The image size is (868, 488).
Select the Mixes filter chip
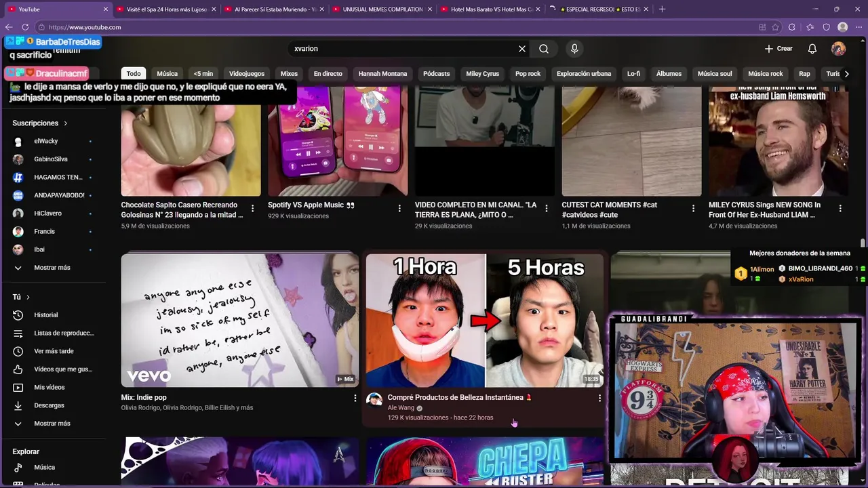pyautogui.click(x=290, y=74)
